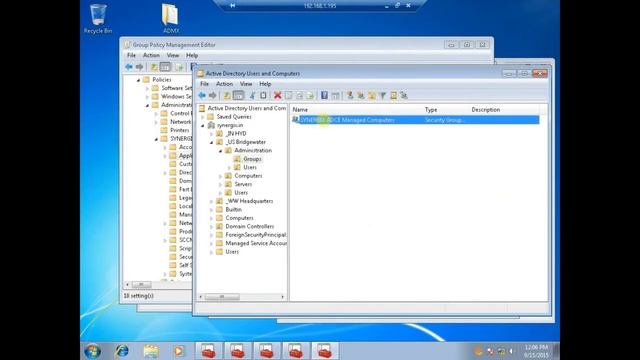Expand the Servers node
Viewport: 640px width, 360px height.
click(x=220, y=184)
